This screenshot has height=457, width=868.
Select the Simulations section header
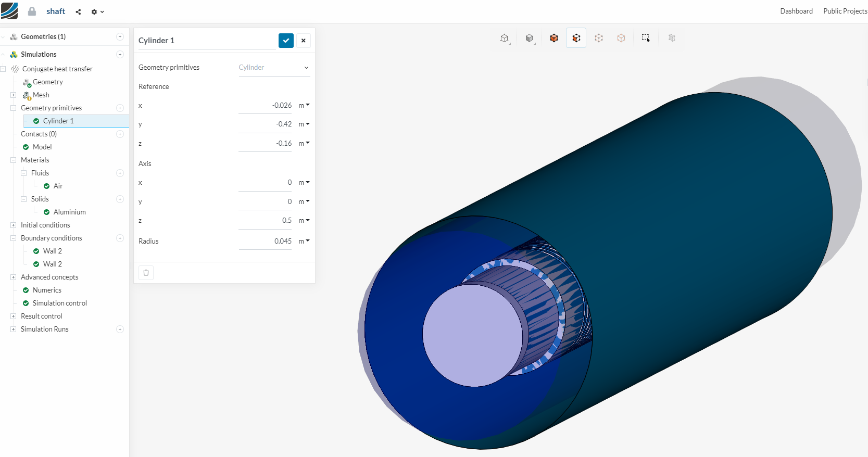coord(39,54)
